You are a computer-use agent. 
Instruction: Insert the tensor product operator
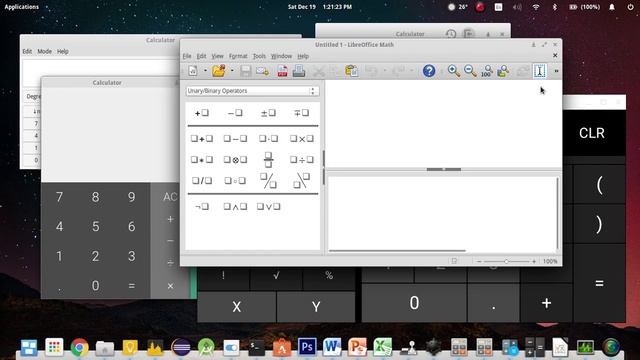pyautogui.click(x=235, y=160)
